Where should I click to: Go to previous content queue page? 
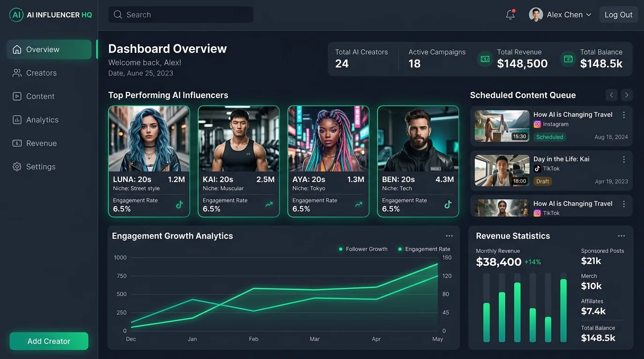(x=611, y=95)
